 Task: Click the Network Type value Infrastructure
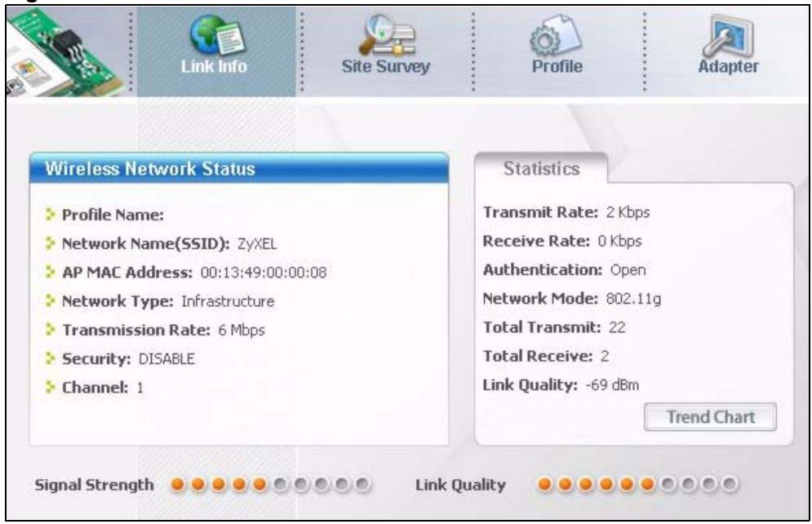click(228, 301)
